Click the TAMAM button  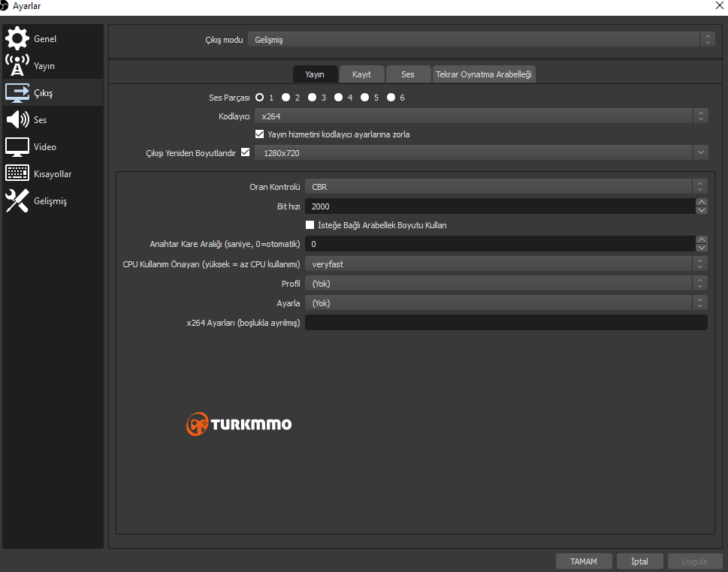[x=584, y=561]
